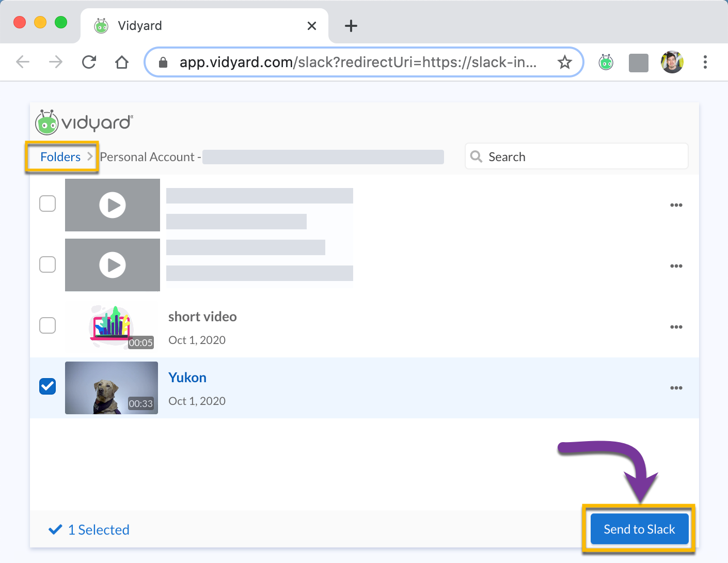This screenshot has width=728, height=563.
Task: Go to the browser home page
Action: [x=122, y=62]
